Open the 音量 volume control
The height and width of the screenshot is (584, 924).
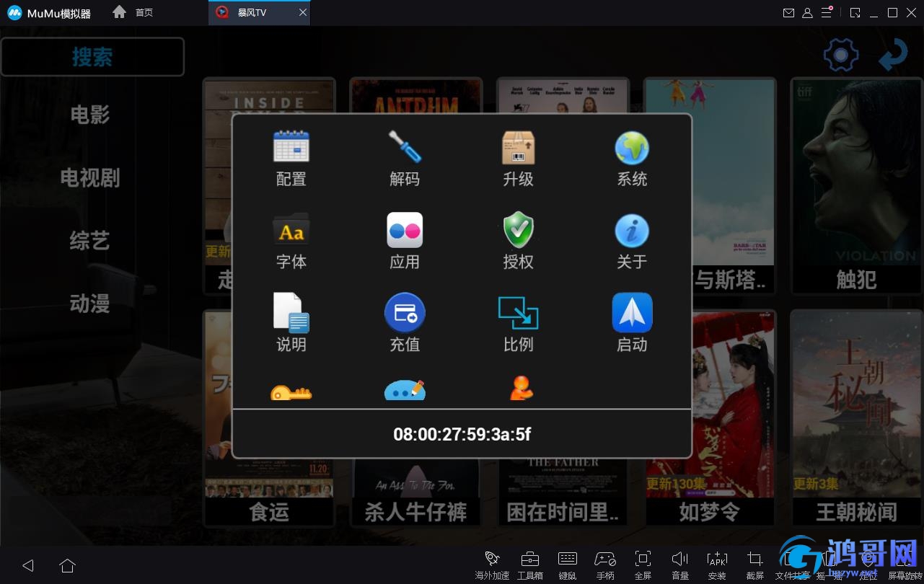coord(680,565)
